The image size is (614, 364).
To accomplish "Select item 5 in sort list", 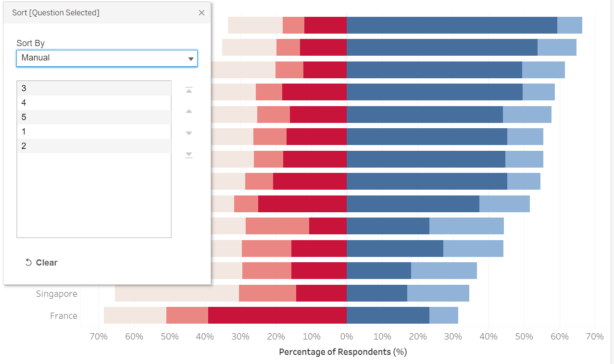I will (94, 117).
